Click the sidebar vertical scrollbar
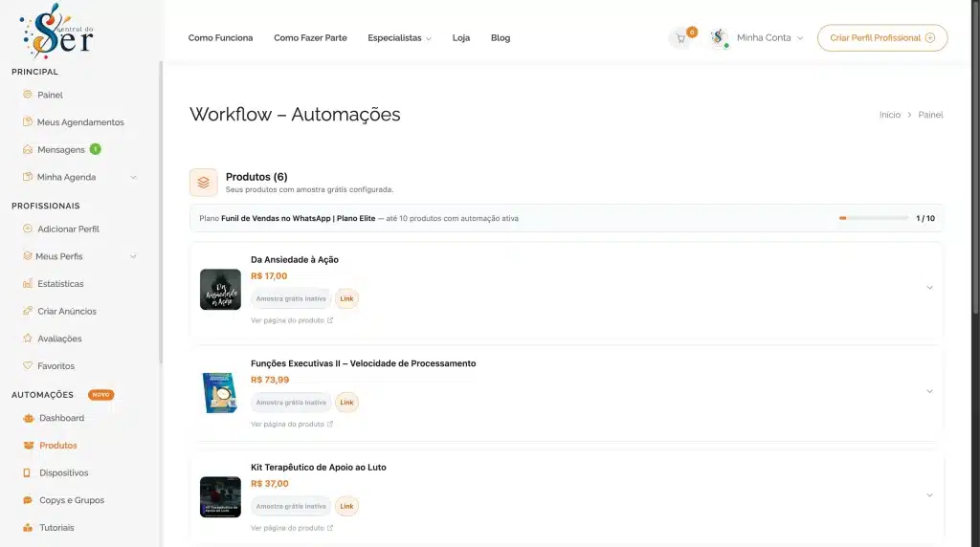This screenshot has width=980, height=547. 161,212
